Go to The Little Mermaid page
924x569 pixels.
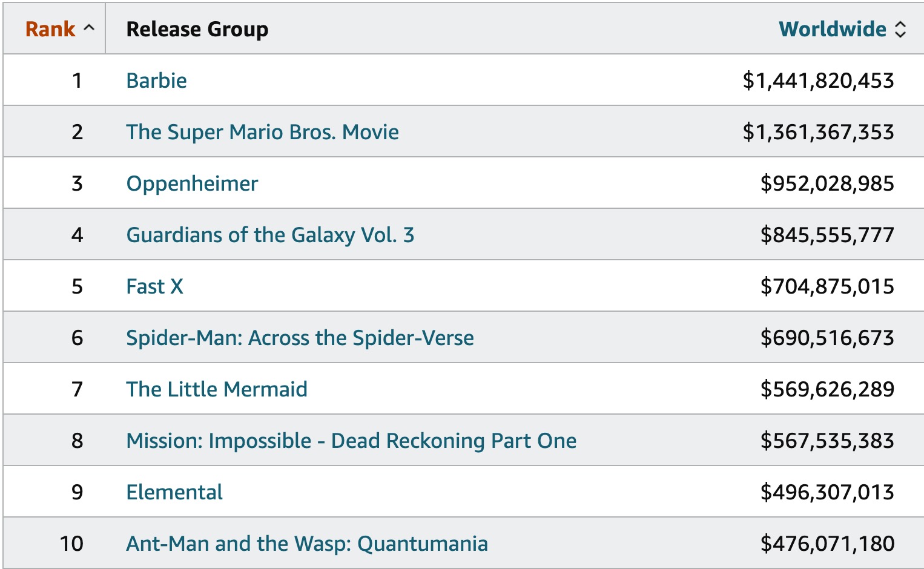216,389
